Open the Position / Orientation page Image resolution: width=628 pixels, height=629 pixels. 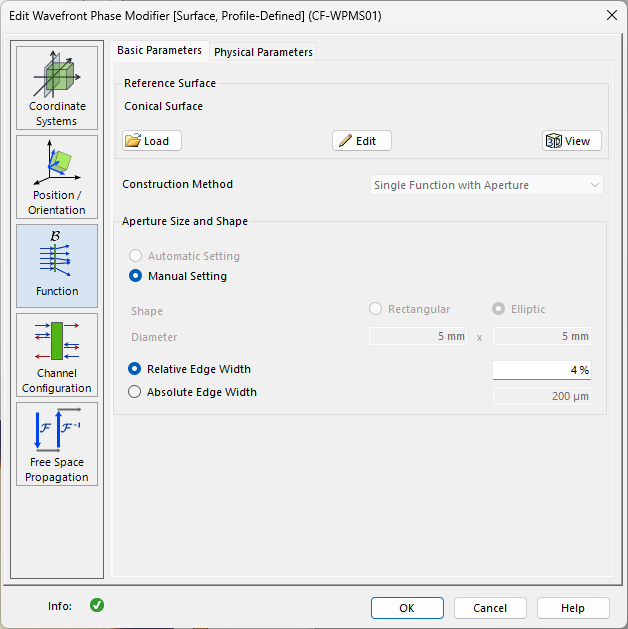tap(57, 177)
